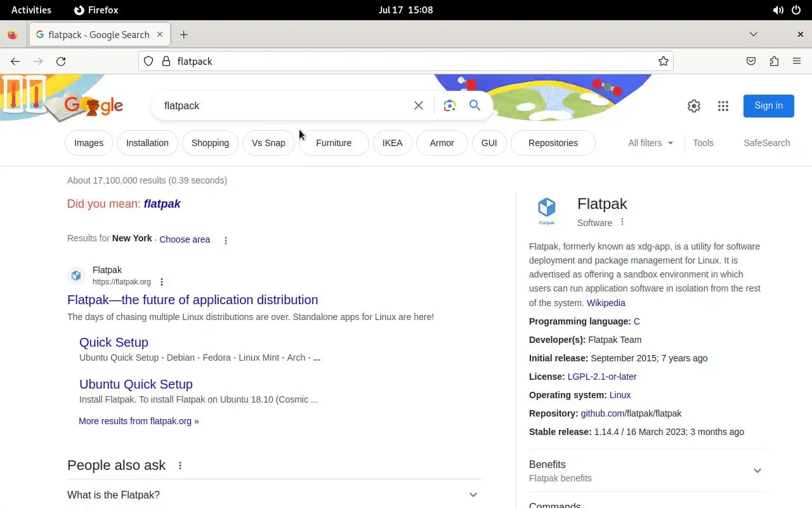The height and width of the screenshot is (508, 812).
Task: Expand the Benefits section
Action: coord(647,471)
